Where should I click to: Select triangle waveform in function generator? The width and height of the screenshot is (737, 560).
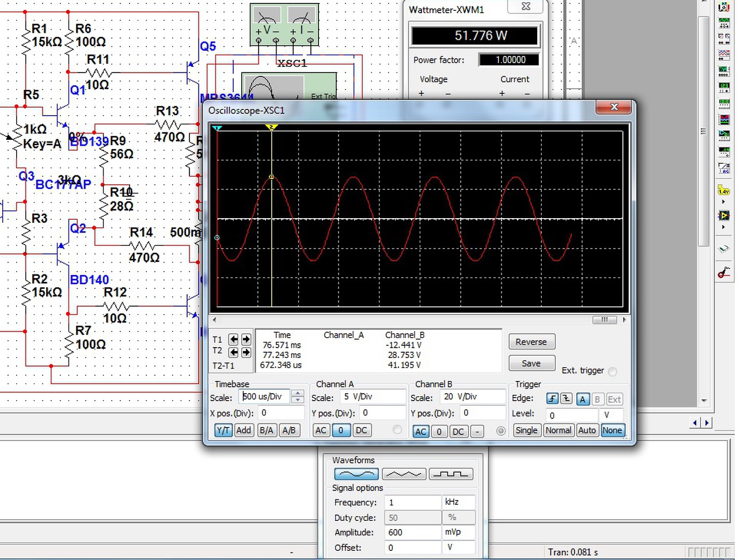(404, 474)
